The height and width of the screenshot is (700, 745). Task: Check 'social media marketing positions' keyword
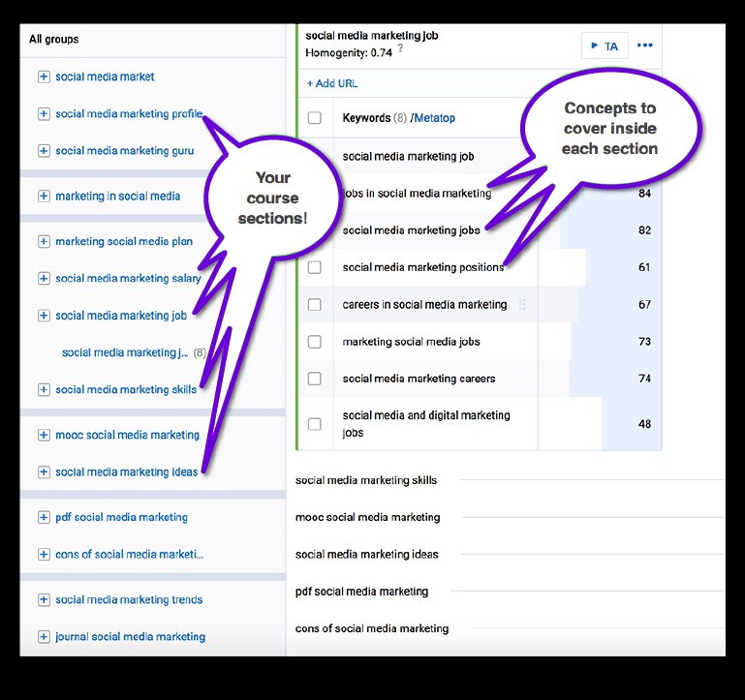(x=315, y=267)
